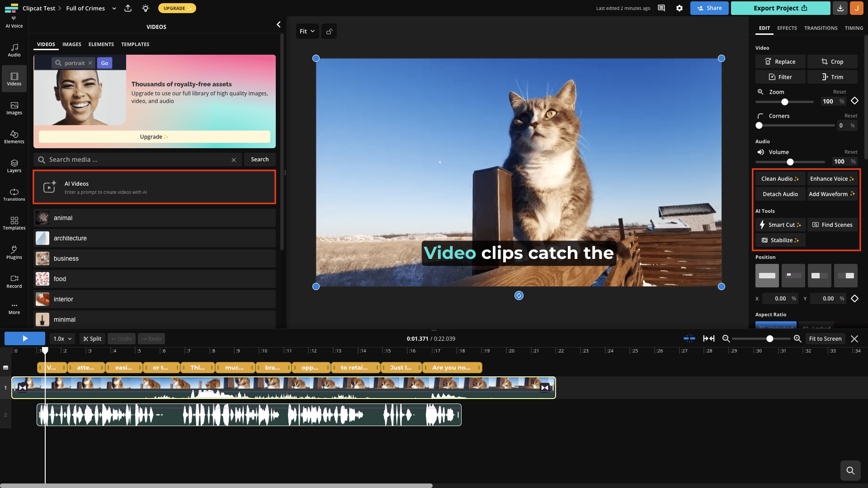Open the AI Videos prompt card
The width and height of the screenshot is (868, 488).
[x=154, y=187]
